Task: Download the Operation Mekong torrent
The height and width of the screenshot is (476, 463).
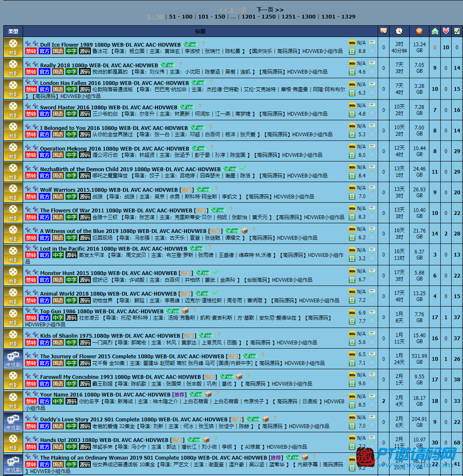Action: click(372, 147)
